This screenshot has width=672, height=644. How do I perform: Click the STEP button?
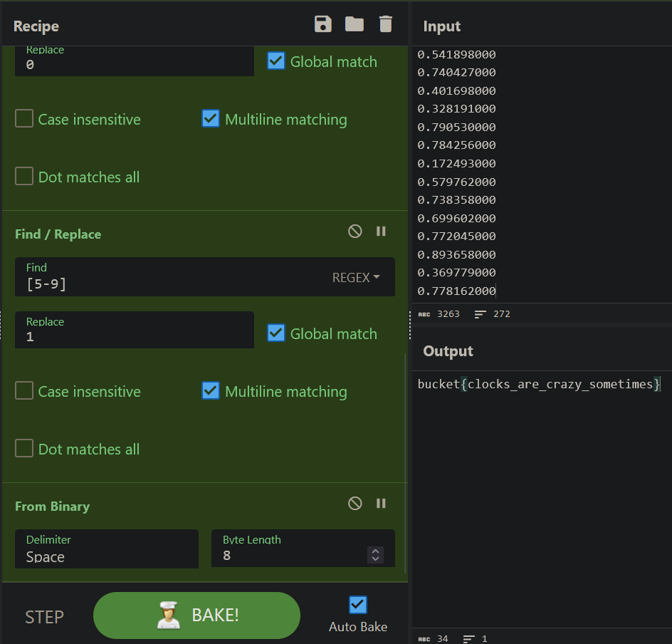(x=45, y=617)
